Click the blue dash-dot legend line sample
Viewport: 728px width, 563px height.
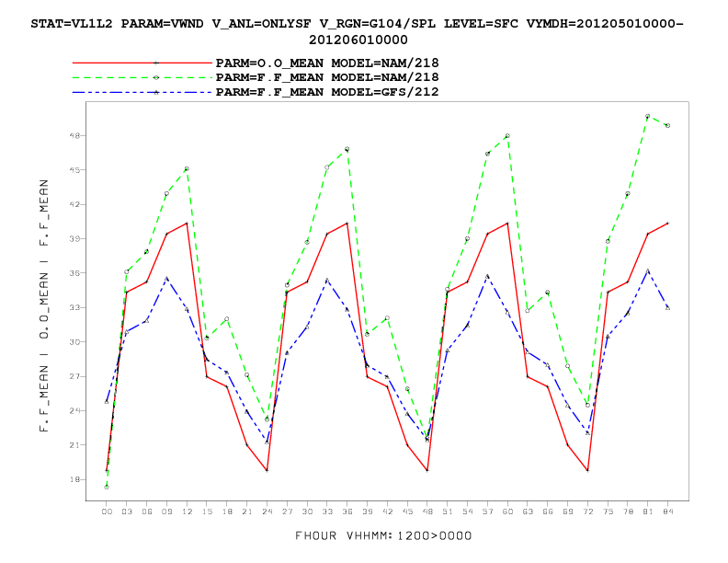[142, 92]
